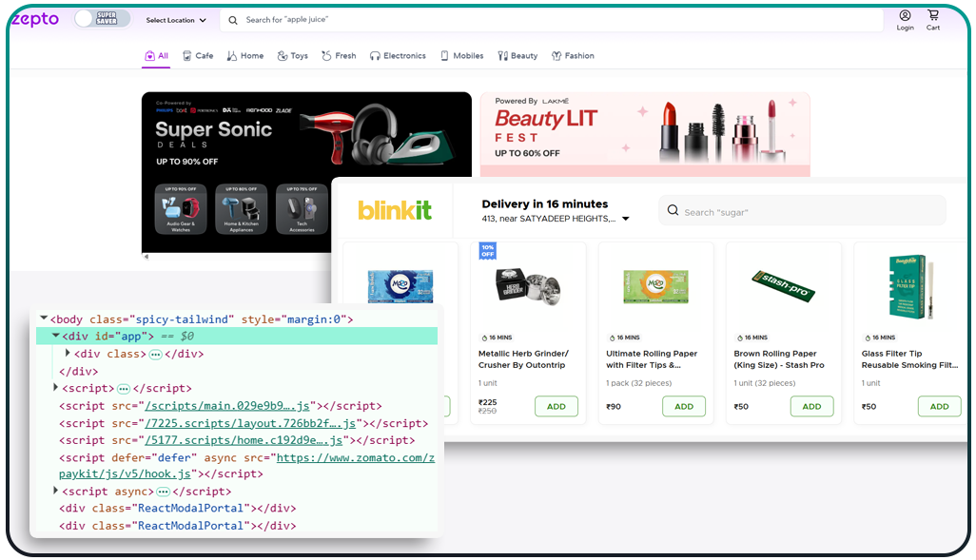Click ADD on the Metallic Herb Grinder
This screenshot has width=976, height=560.
556,405
